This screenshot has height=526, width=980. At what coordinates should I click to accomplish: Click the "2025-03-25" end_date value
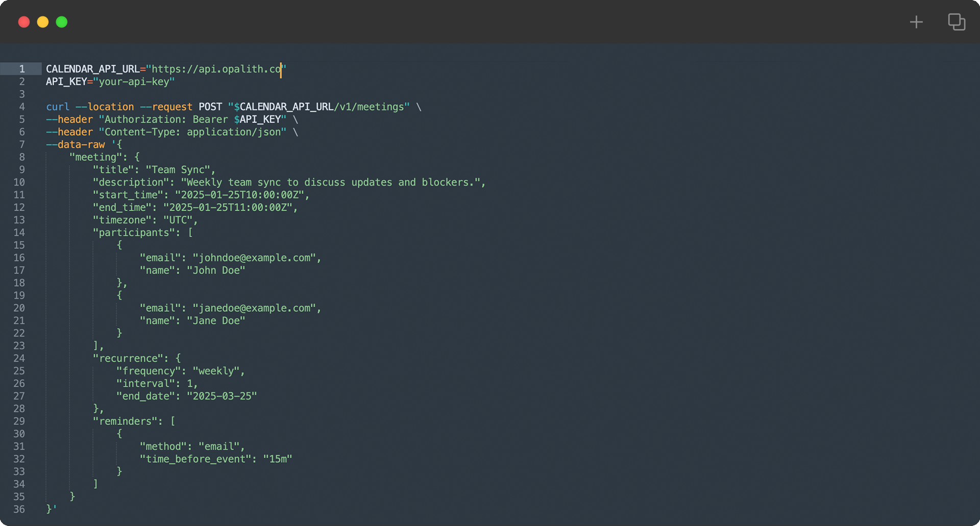222,396
